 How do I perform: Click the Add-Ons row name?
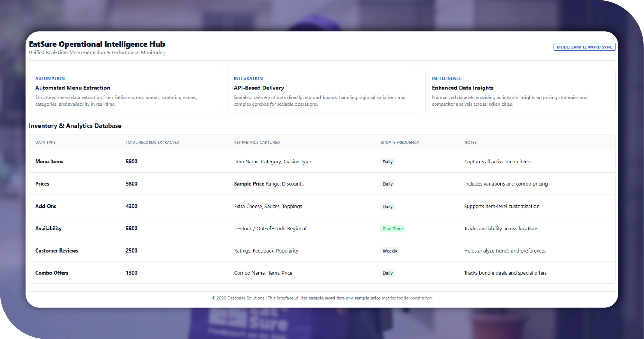pos(45,206)
